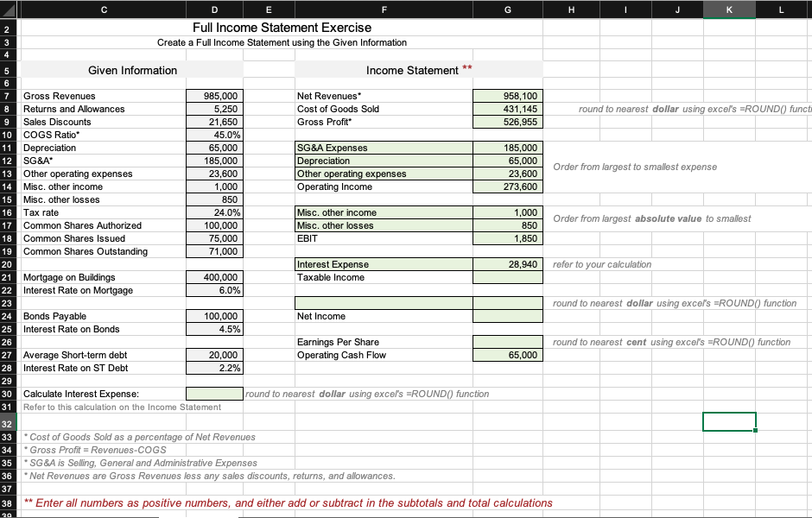This screenshot has width=812, height=518.
Task: Click the Select All triangle corner button
Action: 7,9
